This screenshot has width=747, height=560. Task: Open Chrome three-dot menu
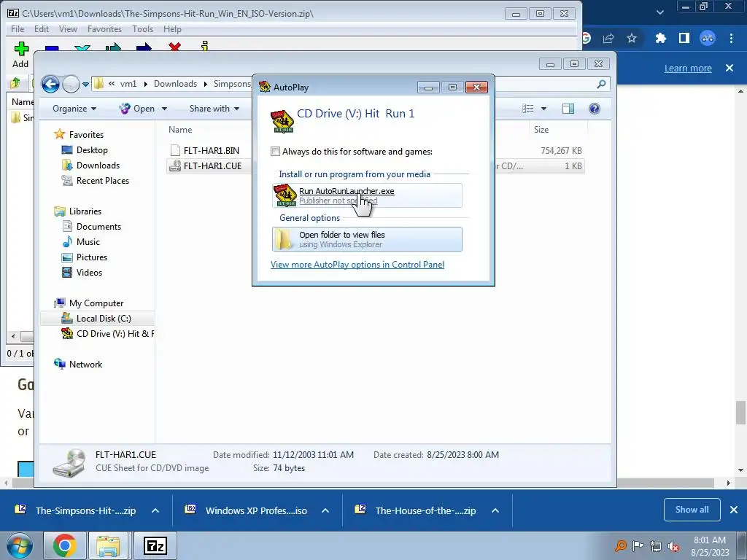pyautogui.click(x=731, y=38)
